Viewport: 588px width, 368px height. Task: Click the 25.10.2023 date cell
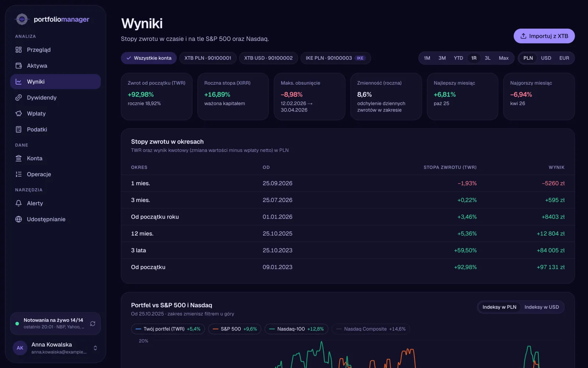(277, 250)
